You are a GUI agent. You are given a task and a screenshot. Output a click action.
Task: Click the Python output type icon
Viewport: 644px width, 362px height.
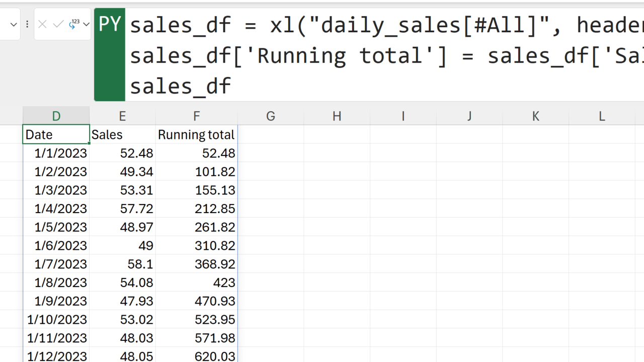pyautogui.click(x=74, y=24)
